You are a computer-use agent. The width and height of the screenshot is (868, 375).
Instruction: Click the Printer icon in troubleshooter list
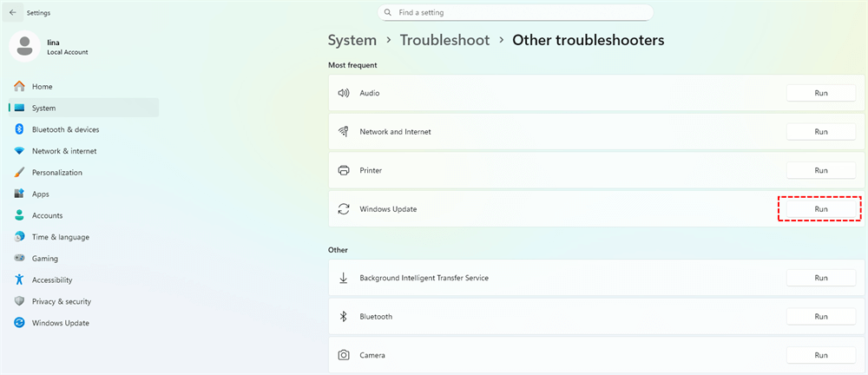(x=344, y=170)
